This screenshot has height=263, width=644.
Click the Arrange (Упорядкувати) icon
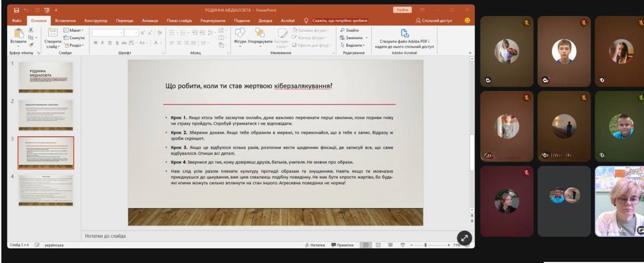click(x=260, y=35)
